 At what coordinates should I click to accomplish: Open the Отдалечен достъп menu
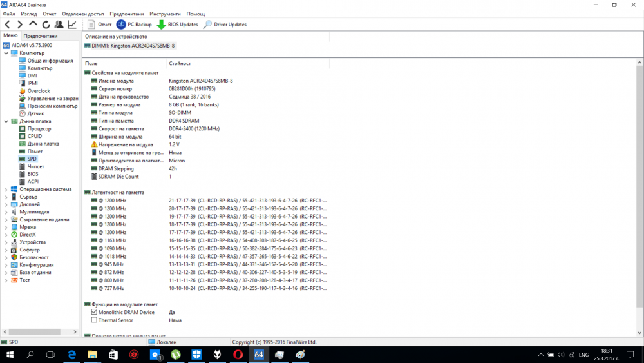coord(83,14)
